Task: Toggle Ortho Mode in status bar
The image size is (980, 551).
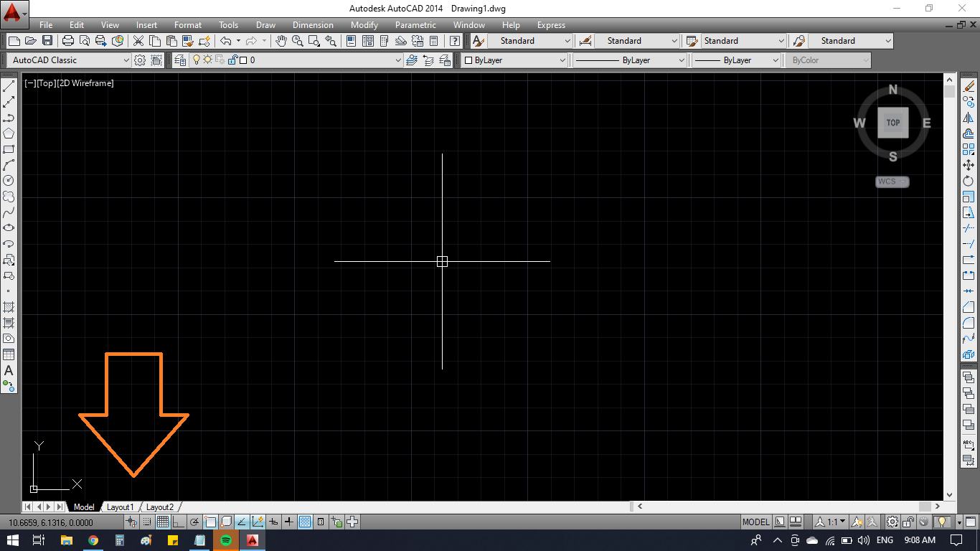Action: click(x=179, y=522)
